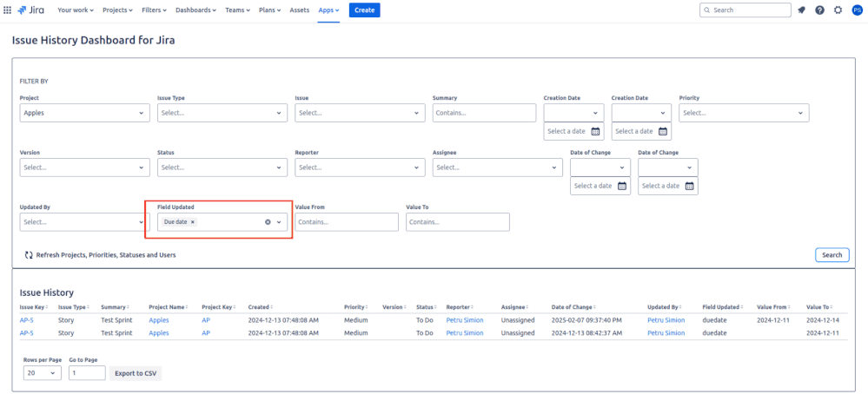Click the Value To field
Viewport: 868px width, 394px height.
coord(457,221)
